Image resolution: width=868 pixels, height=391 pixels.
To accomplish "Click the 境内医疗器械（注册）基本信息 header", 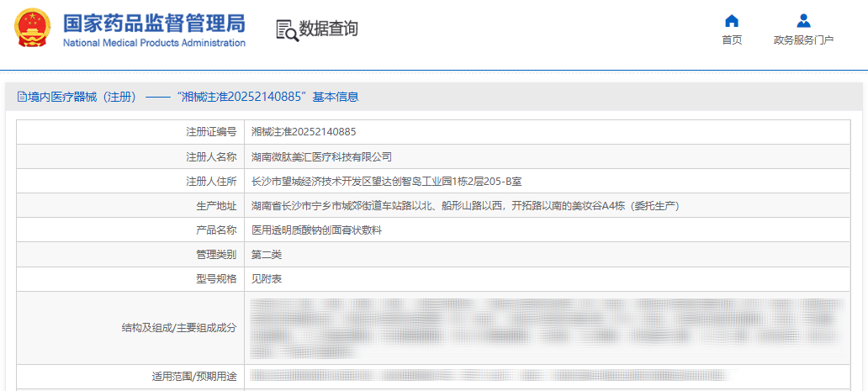I will pyautogui.click(x=188, y=98).
